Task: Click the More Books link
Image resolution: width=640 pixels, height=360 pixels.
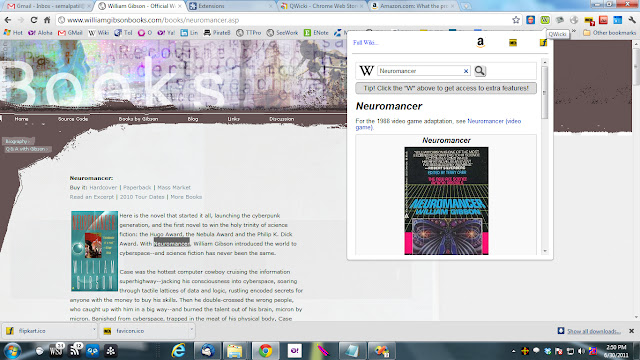Action: 186,197
